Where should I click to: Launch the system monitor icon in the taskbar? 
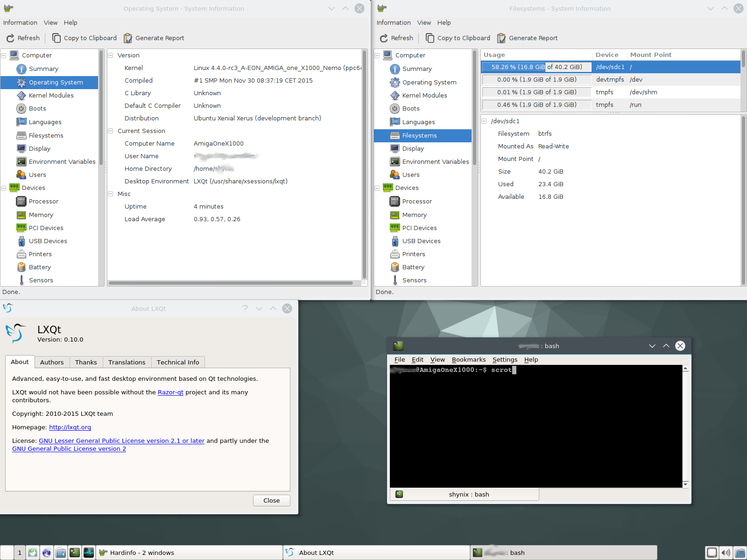pos(89,553)
